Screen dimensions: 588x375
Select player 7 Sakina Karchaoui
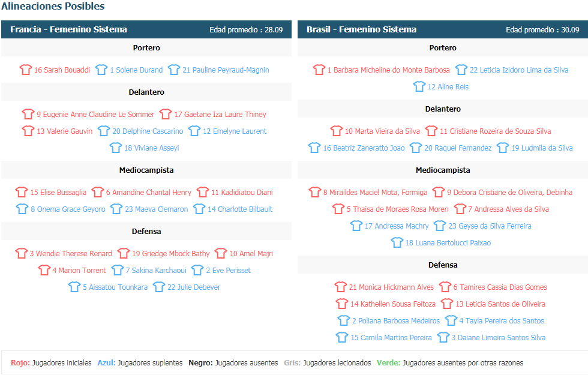(x=156, y=271)
